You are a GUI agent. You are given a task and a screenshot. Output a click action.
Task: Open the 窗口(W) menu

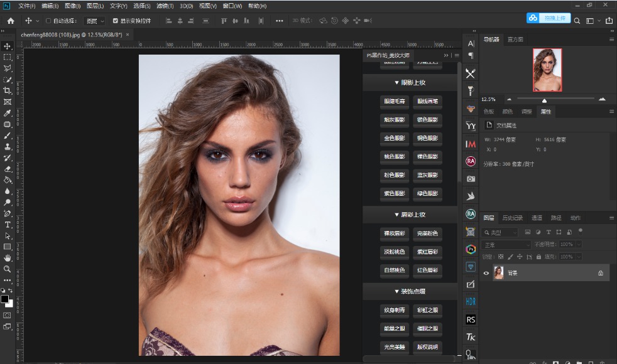pyautogui.click(x=232, y=6)
